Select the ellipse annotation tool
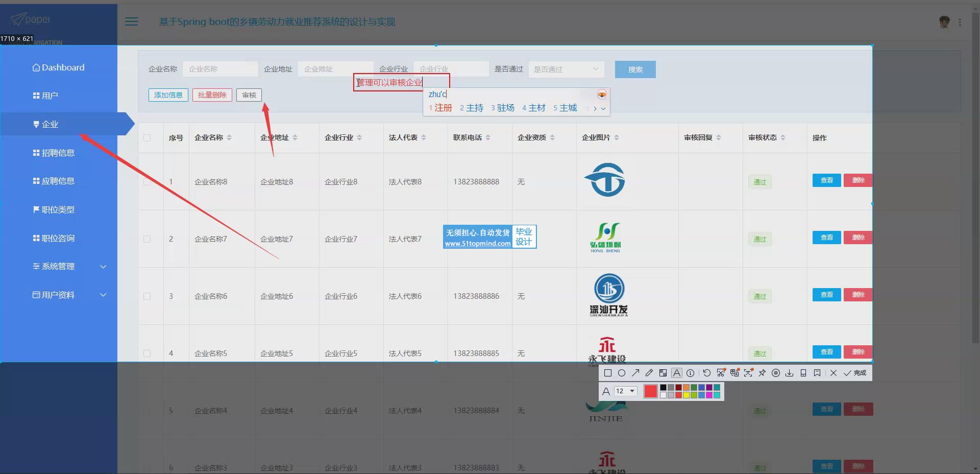Viewport: 980px width, 474px height. click(622, 373)
